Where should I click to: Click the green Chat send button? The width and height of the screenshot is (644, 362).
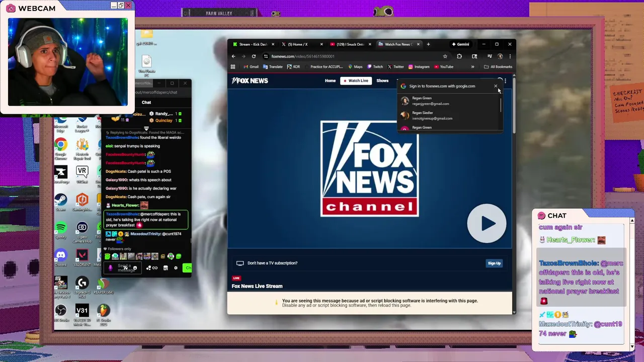point(187,268)
